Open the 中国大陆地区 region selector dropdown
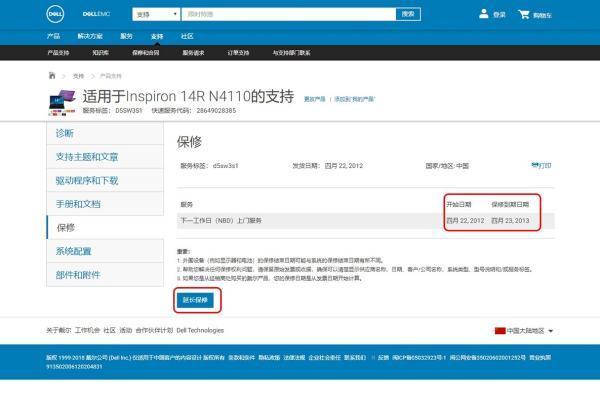Image resolution: width=600 pixels, height=405 pixels. click(524, 331)
